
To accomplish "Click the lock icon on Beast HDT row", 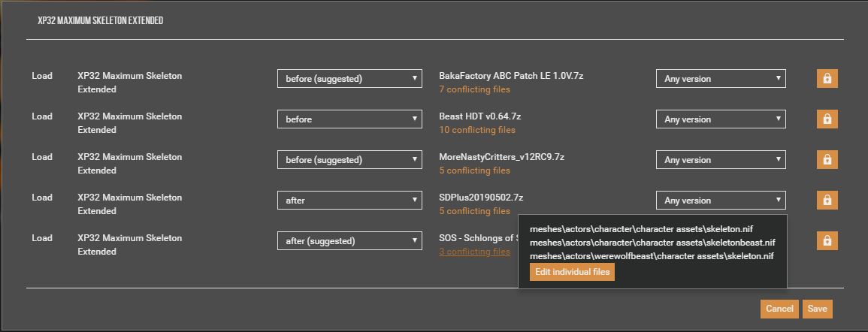I will coord(827,119).
